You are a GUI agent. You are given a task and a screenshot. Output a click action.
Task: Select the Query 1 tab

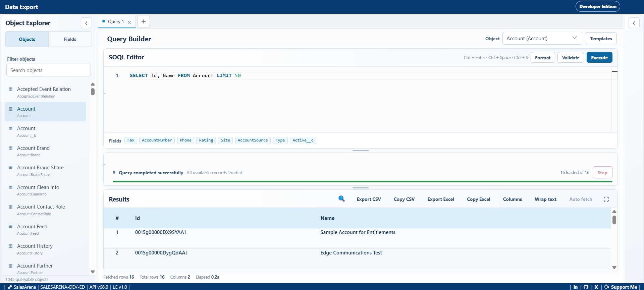coord(116,21)
